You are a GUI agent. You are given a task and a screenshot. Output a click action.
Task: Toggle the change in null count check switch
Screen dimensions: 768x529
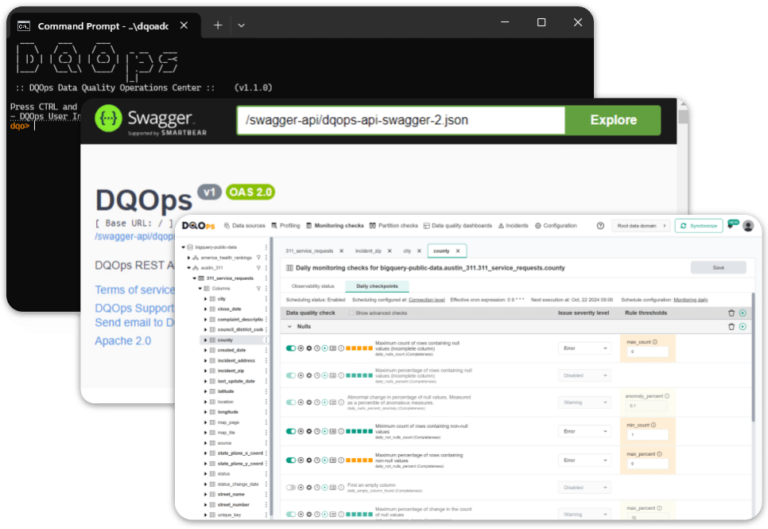[291, 514]
